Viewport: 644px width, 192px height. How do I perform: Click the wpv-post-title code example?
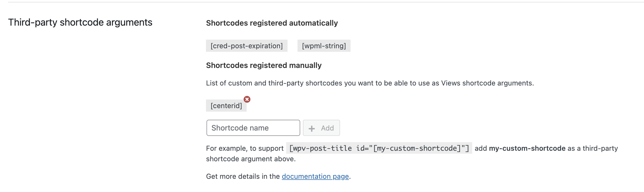[379, 148]
